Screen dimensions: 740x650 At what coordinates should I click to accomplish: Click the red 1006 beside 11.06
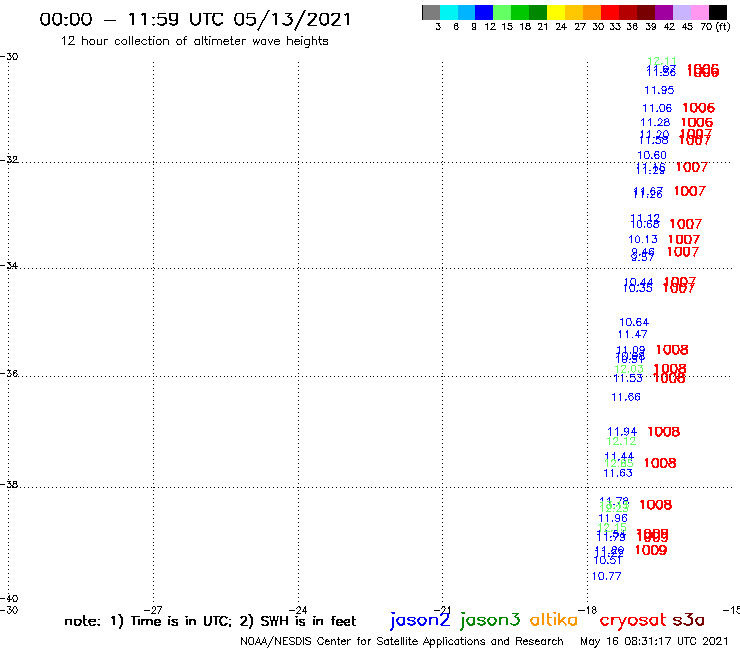tap(698, 108)
